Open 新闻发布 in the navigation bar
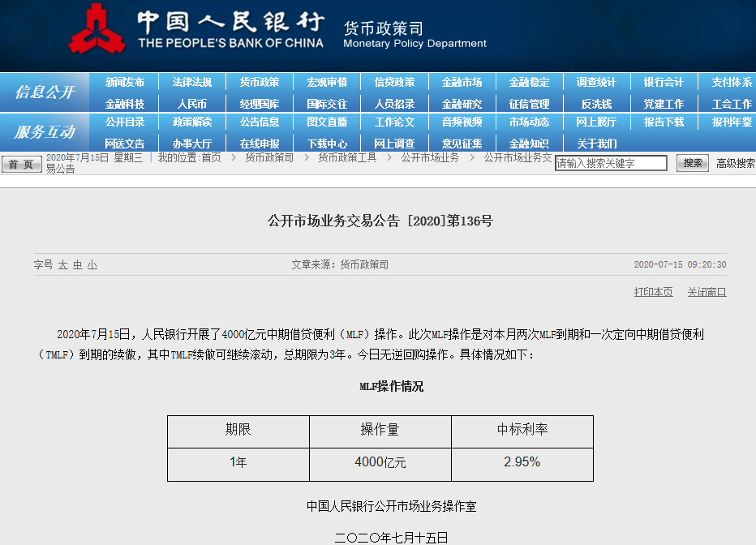This screenshot has width=756, height=545. click(x=127, y=81)
